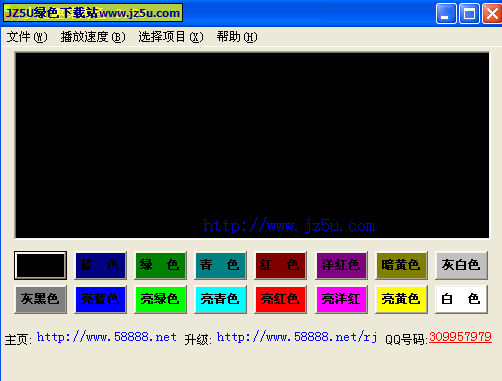502x381 pixels.
Task: Maximize the window
Action: (469, 14)
